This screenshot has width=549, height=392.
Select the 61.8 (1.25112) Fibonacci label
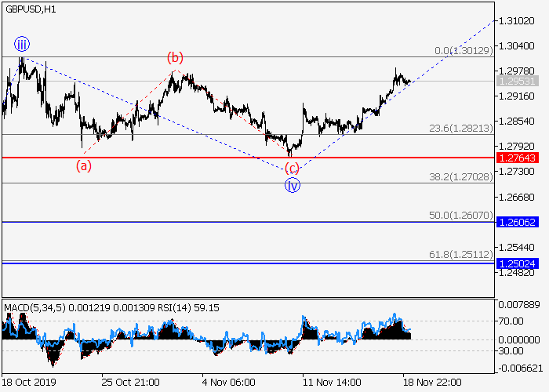[x=461, y=254]
